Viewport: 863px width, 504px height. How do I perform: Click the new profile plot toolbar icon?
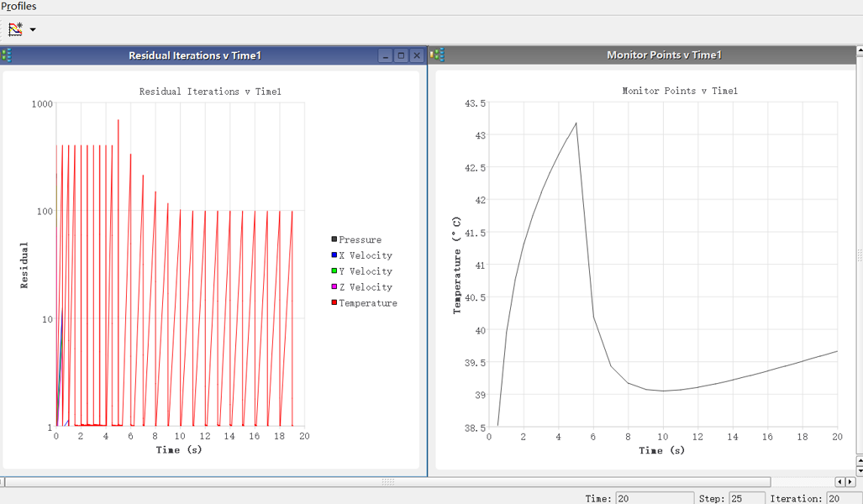tap(15, 29)
